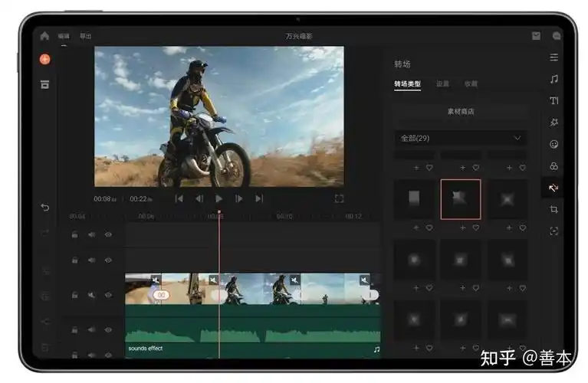
Task: Click the 00:06 mark on timeline ruler
Action: pyautogui.click(x=146, y=216)
